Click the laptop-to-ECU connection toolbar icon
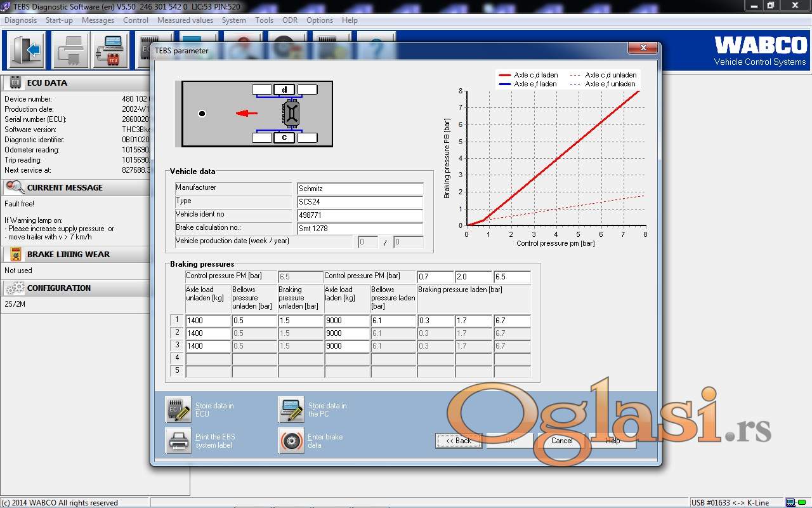812x508 pixels. click(111, 49)
